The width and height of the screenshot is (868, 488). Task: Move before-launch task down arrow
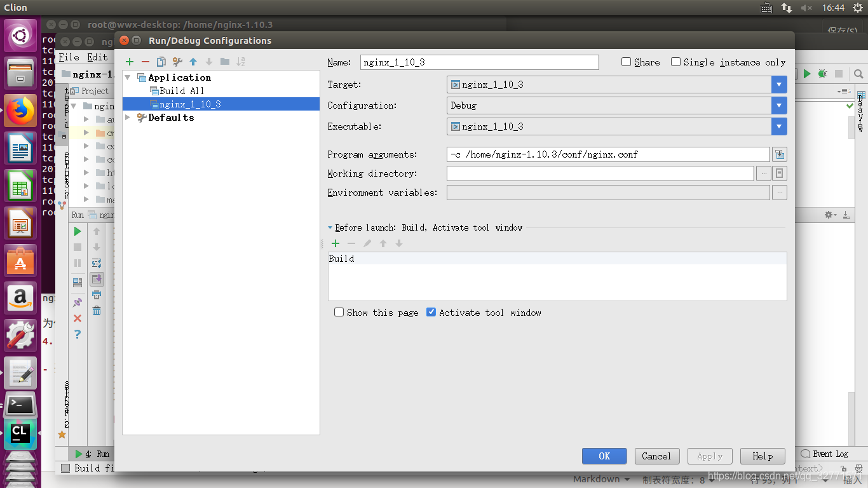pos(399,243)
